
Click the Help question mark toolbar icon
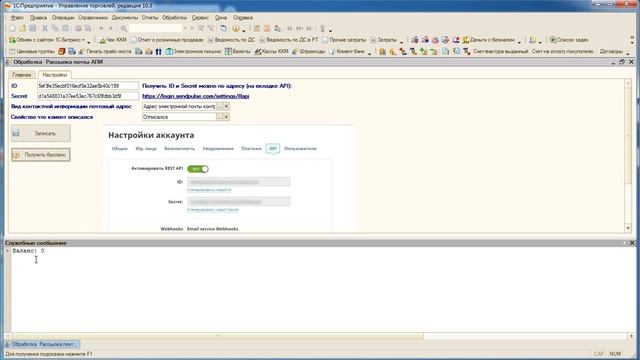pos(236,29)
